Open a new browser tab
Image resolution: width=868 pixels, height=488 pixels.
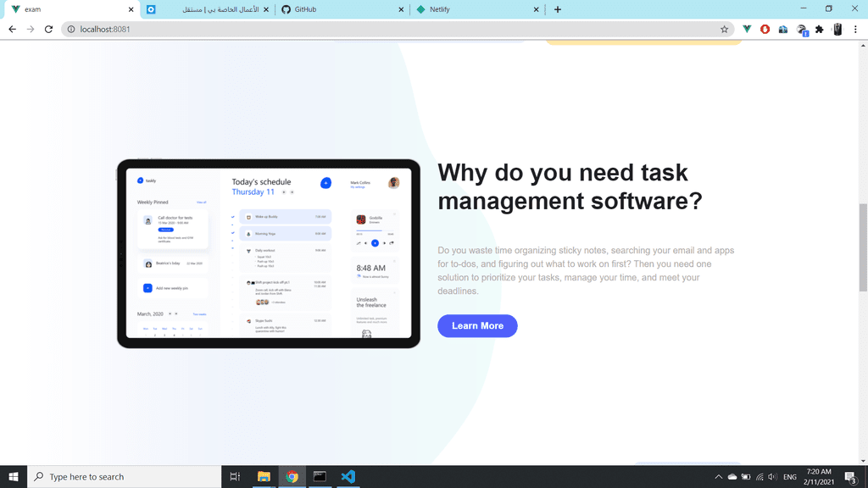pyautogui.click(x=558, y=9)
